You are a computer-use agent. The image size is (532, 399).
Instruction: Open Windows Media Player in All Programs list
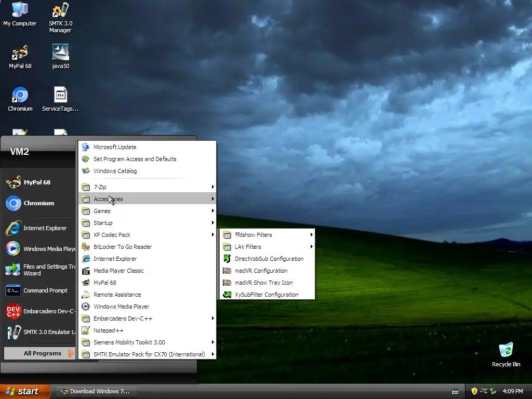tap(147, 307)
